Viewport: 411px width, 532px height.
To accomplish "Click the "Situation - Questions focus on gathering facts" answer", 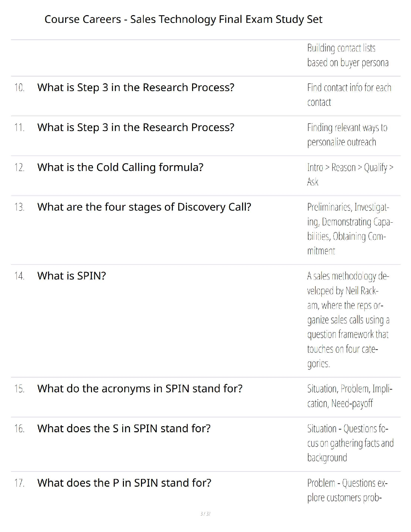I will click(x=350, y=443).
